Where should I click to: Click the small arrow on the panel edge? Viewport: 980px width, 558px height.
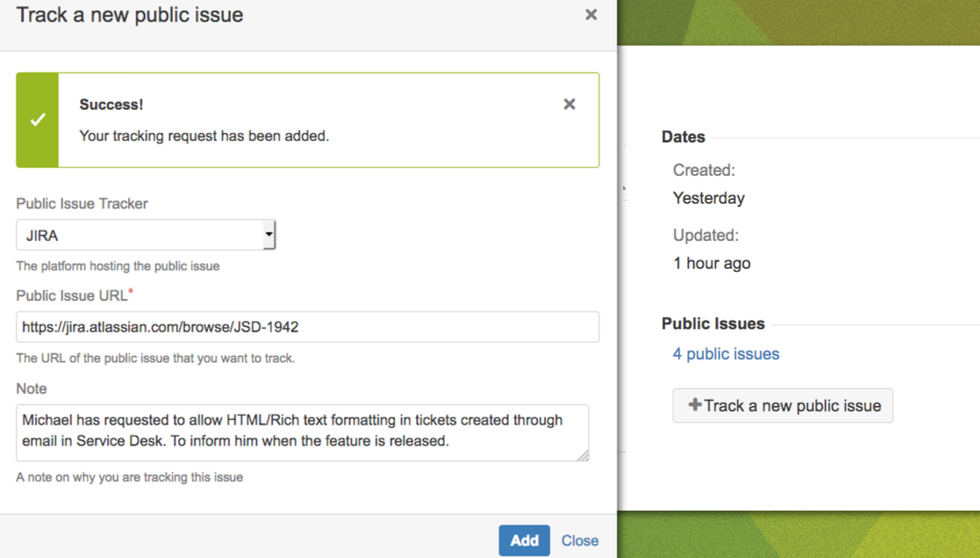click(x=624, y=188)
